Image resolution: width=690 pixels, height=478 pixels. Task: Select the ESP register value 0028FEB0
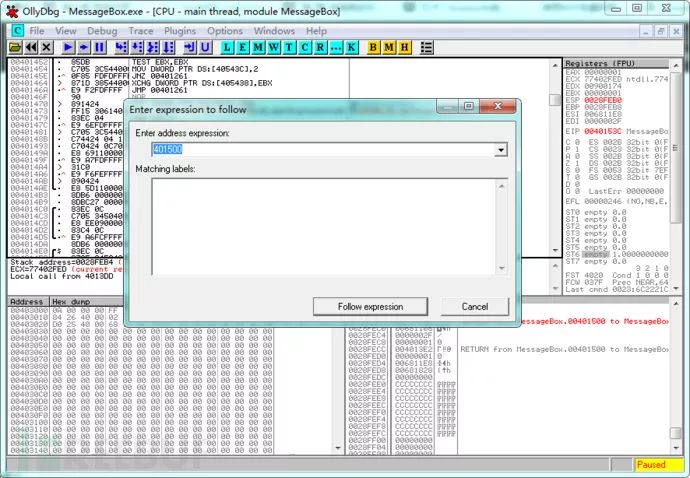click(603, 100)
